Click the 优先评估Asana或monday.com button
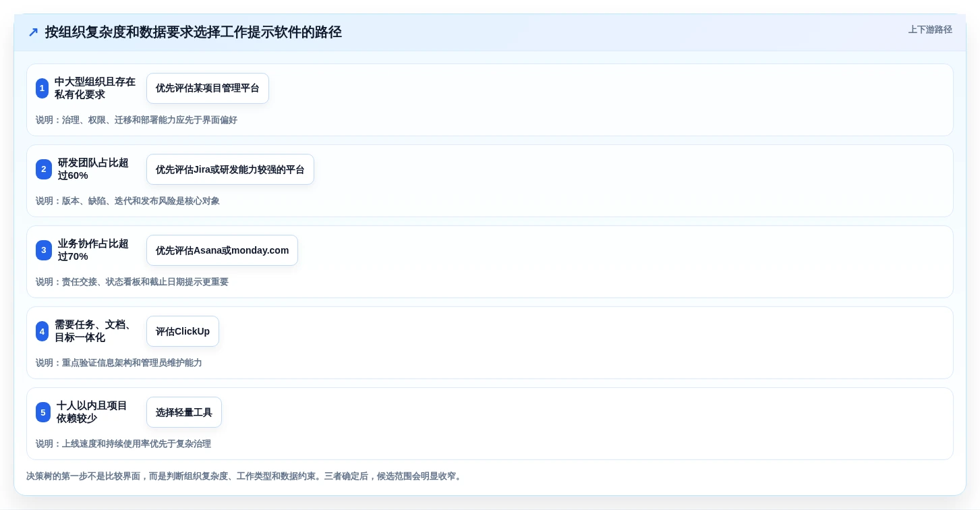 point(222,250)
